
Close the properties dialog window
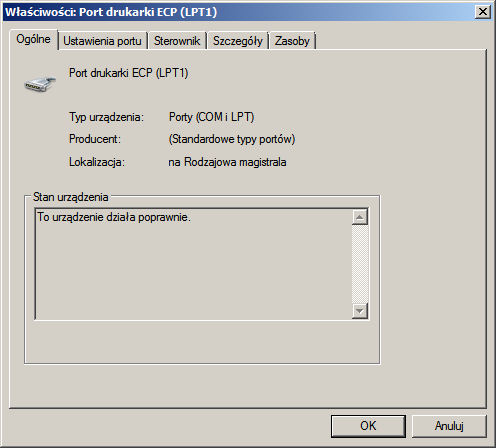(483, 12)
